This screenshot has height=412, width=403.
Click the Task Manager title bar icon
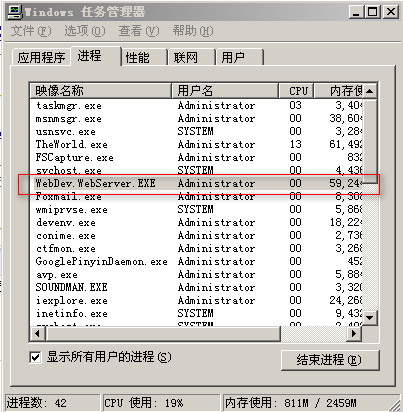tap(15, 12)
